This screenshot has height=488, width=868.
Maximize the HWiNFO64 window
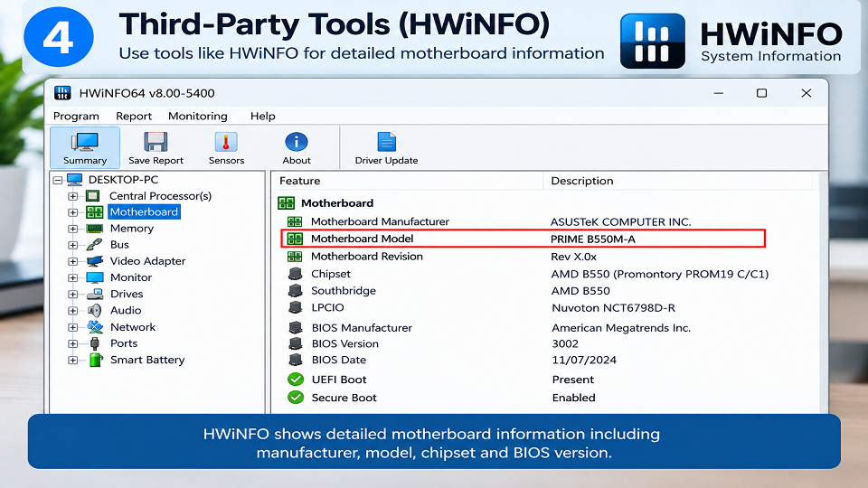click(761, 93)
